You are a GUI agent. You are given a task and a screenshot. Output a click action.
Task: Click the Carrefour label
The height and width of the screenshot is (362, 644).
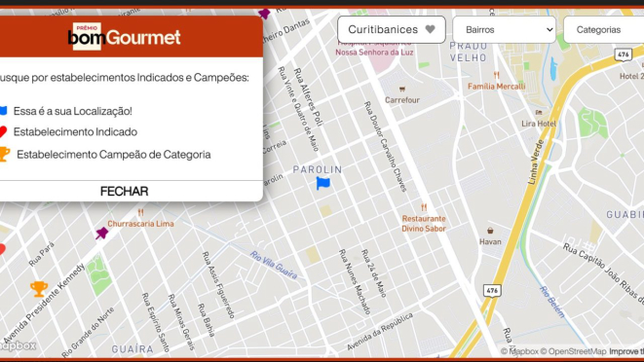tap(402, 100)
